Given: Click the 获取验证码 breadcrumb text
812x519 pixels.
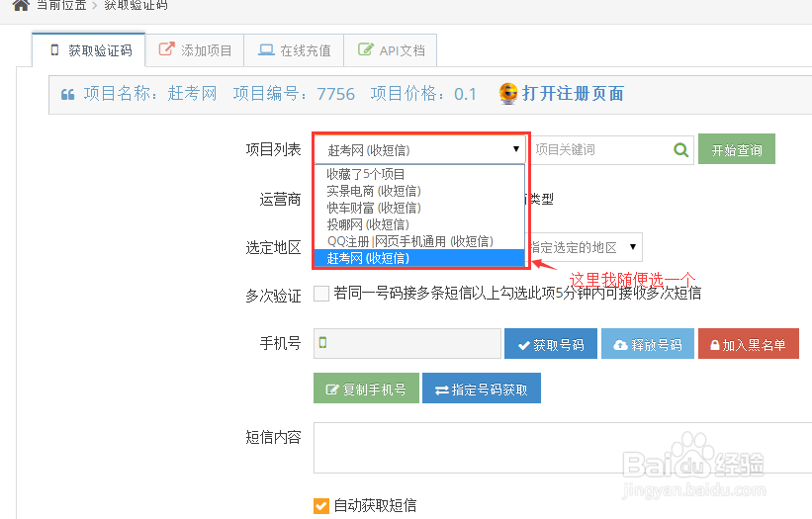Looking at the screenshot, I should tap(135, 5).
